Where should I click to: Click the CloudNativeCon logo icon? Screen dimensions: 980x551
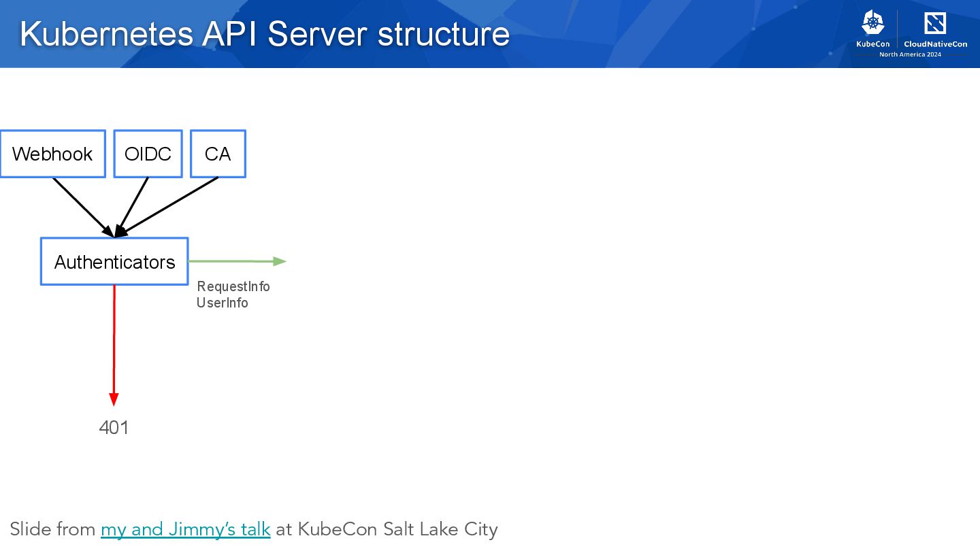point(935,23)
